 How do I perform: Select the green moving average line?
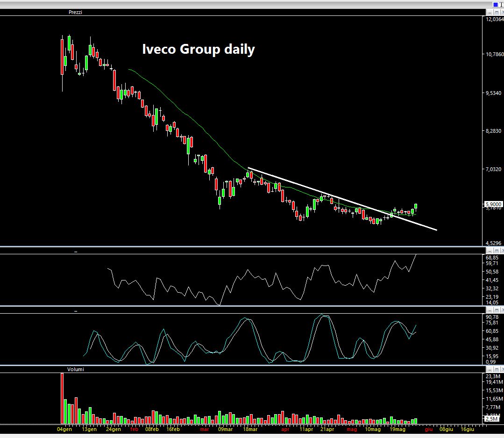pyautogui.click(x=206, y=131)
